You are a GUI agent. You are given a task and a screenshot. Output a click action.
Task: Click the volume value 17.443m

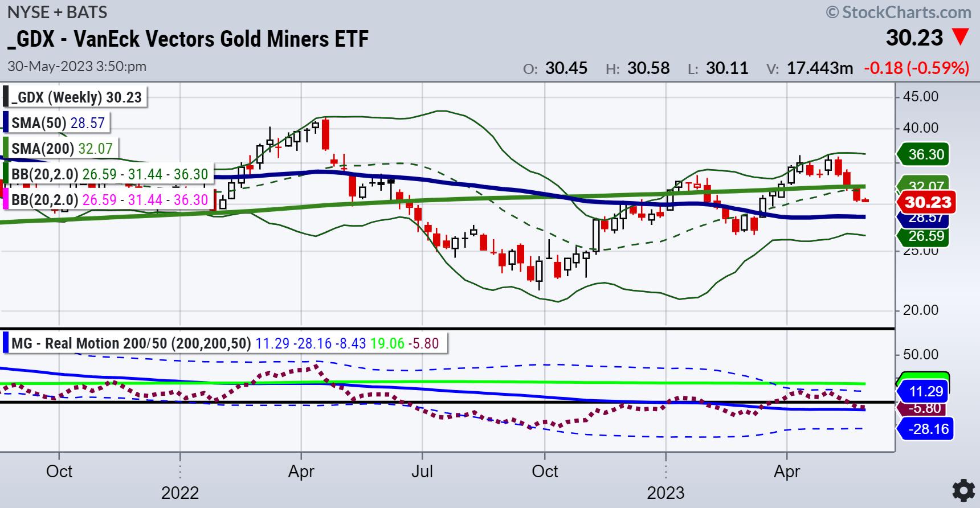820,68
